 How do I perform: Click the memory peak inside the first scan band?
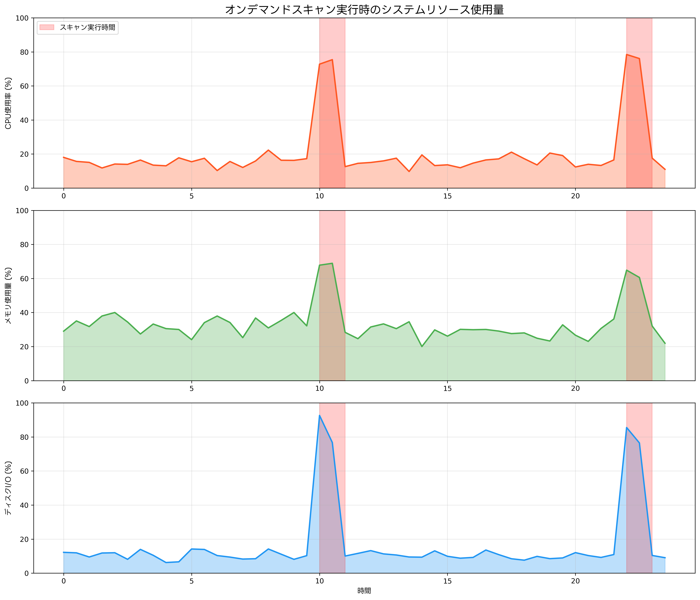point(332,263)
